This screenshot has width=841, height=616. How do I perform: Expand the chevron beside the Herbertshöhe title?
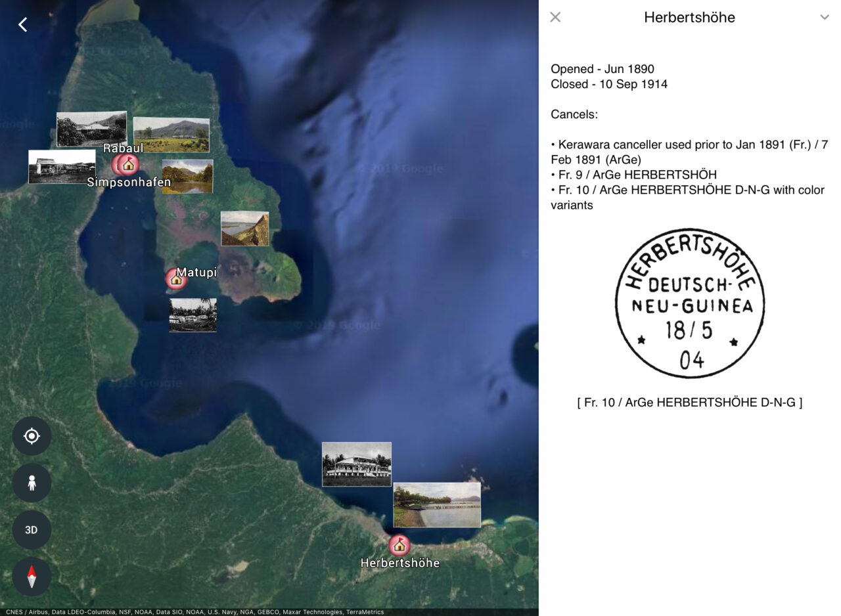click(x=825, y=18)
